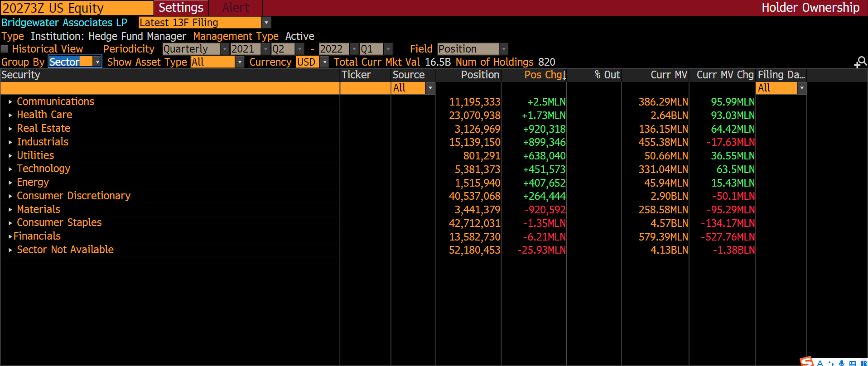This screenshot has width=868, height=366.
Task: Select Industrials market value change -17.63MLN
Action: [731, 142]
